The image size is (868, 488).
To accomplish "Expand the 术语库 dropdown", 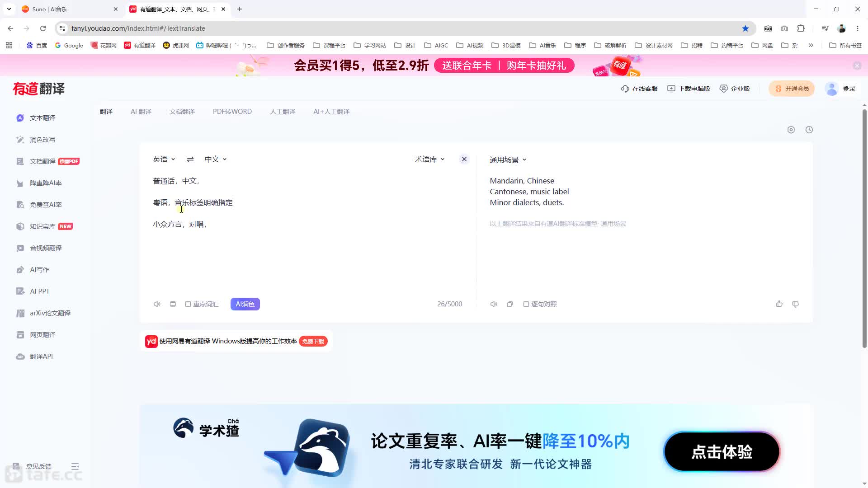I will coord(430,159).
